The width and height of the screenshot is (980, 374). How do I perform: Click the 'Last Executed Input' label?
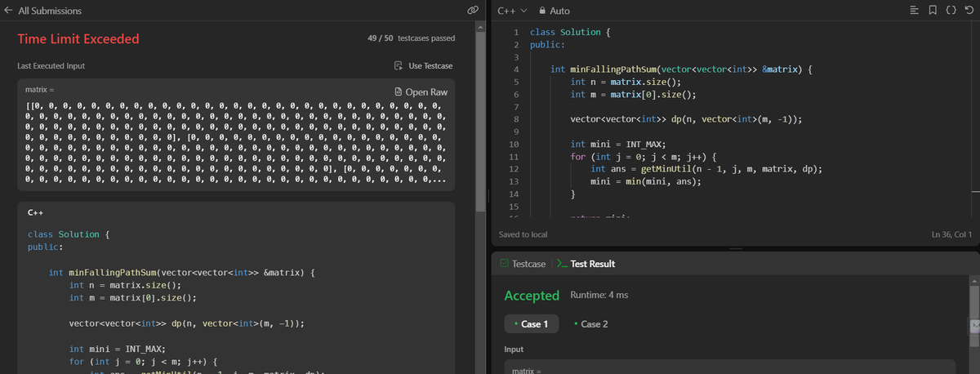point(51,65)
